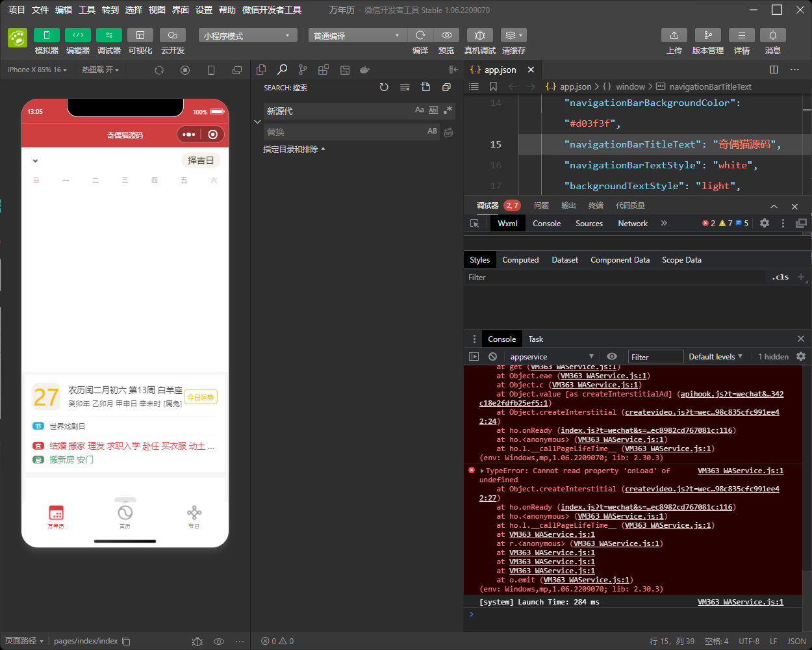Open the 普通编译 compile mode dropdown
The height and width of the screenshot is (650, 812).
[357, 35]
